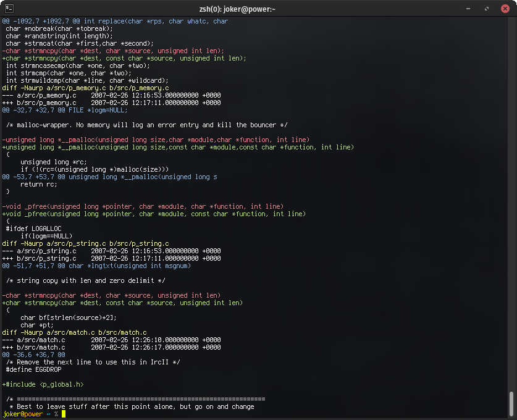Screen dimensions: 517x420
Task: Click the '@@ -32,7 +32,7 @@ FILE *logm=NULL;' line
Action: [x=65, y=111]
